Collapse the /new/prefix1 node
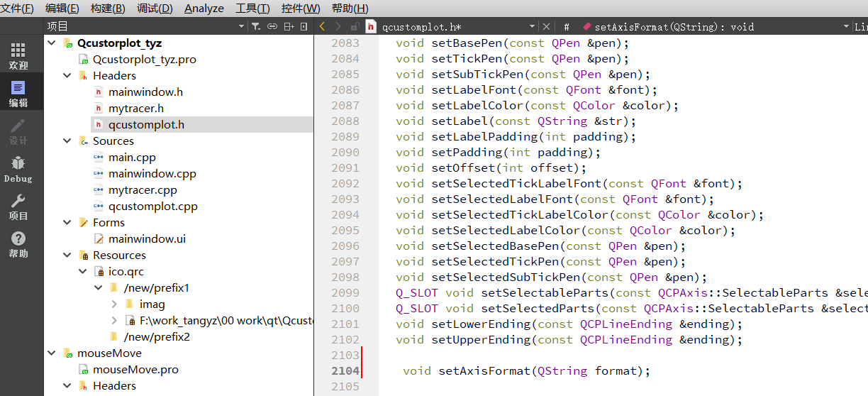868x396 pixels. (x=99, y=288)
